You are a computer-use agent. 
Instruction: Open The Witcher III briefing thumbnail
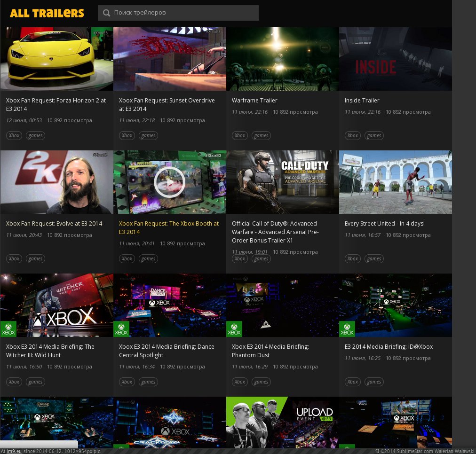(x=57, y=305)
